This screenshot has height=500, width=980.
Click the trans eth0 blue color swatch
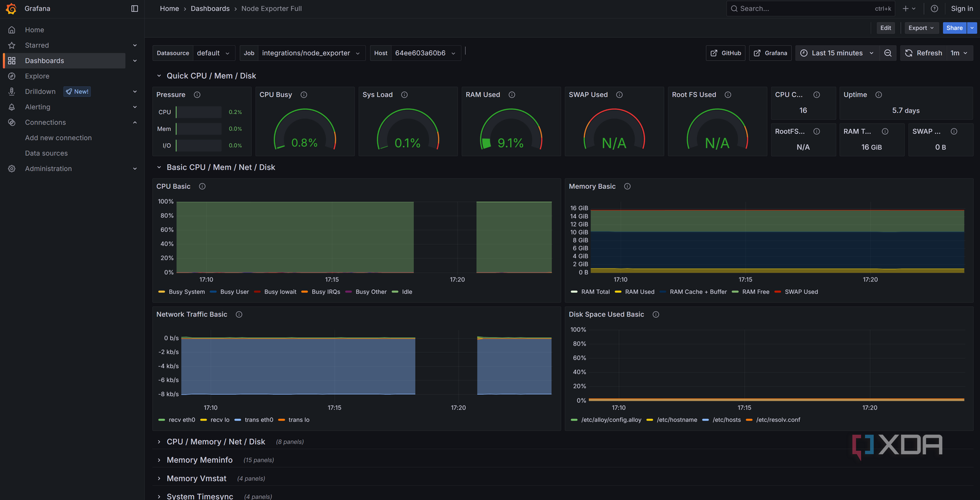tap(238, 420)
